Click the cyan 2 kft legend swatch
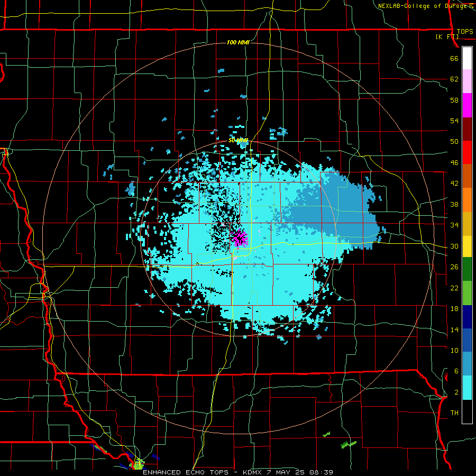 pyautogui.click(x=467, y=388)
